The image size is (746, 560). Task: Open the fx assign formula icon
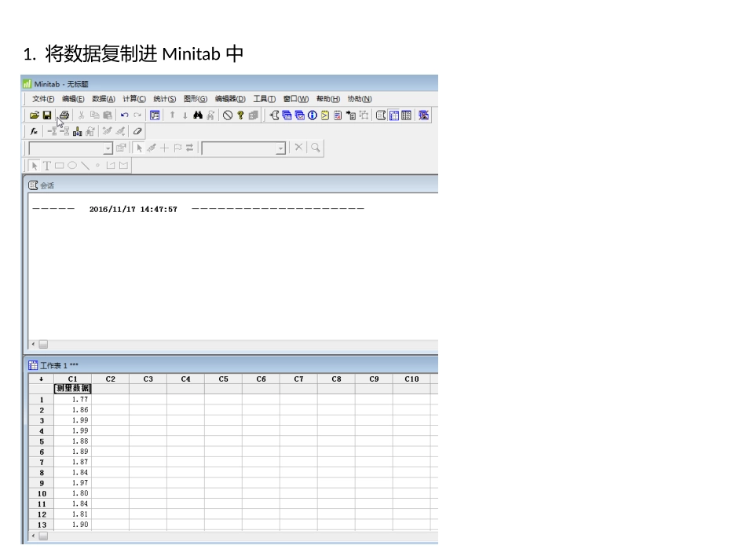point(34,131)
